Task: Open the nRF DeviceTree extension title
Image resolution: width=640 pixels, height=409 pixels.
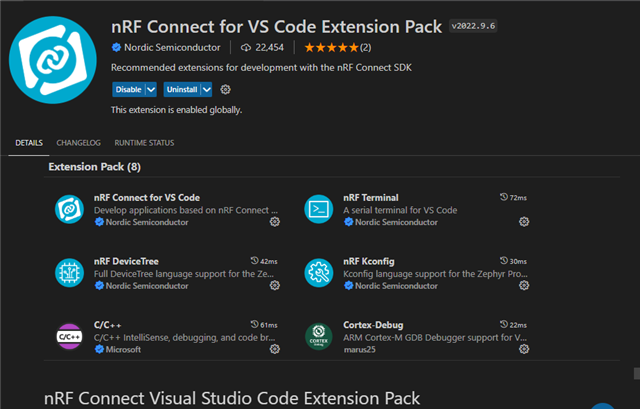Action: [126, 261]
